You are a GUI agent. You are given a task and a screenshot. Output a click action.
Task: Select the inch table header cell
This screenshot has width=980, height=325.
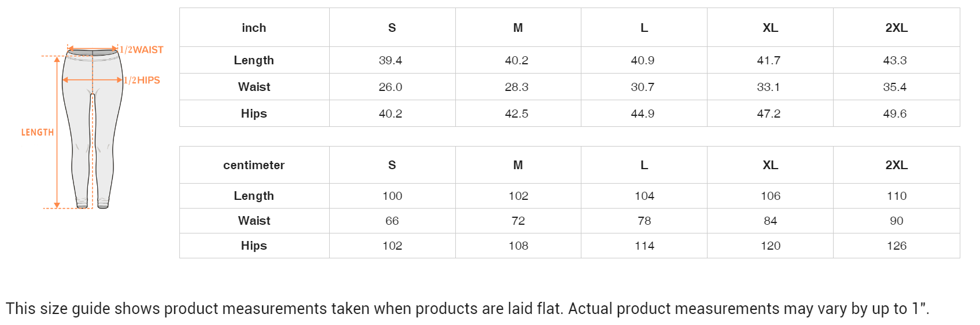(254, 28)
